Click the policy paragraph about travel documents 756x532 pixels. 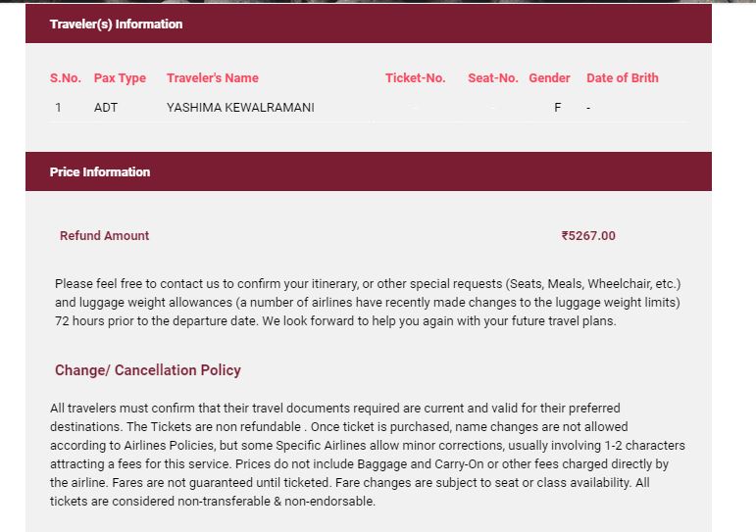coord(368,455)
